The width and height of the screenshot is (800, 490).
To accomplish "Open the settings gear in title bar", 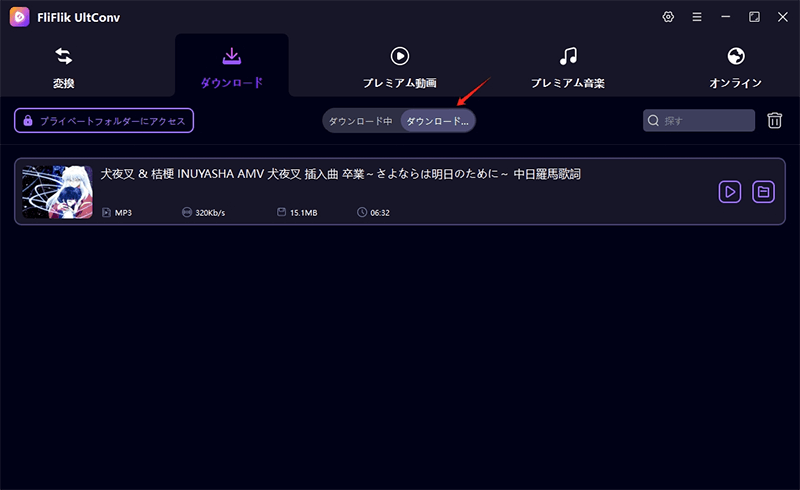I will [x=668, y=17].
